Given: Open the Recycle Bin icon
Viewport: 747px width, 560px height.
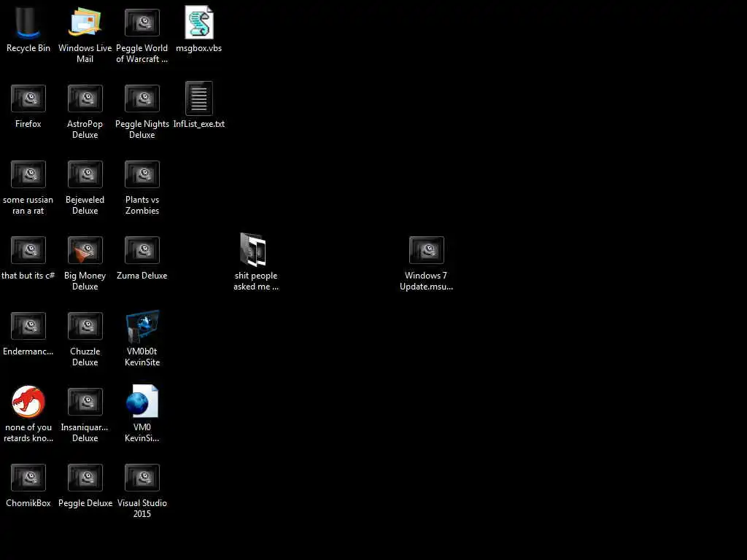Looking at the screenshot, I should tap(28, 23).
